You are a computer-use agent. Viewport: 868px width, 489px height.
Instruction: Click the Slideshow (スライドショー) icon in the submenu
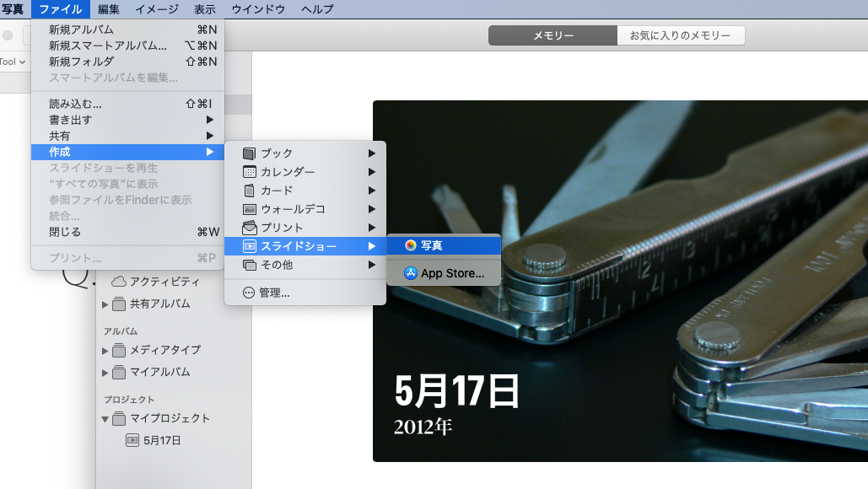[250, 246]
